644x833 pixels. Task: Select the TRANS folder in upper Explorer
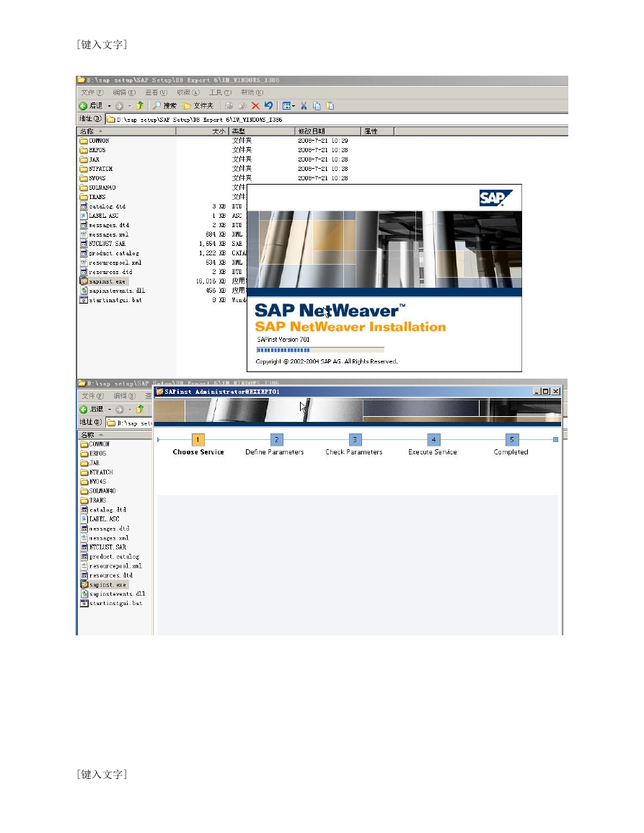pyautogui.click(x=92, y=197)
